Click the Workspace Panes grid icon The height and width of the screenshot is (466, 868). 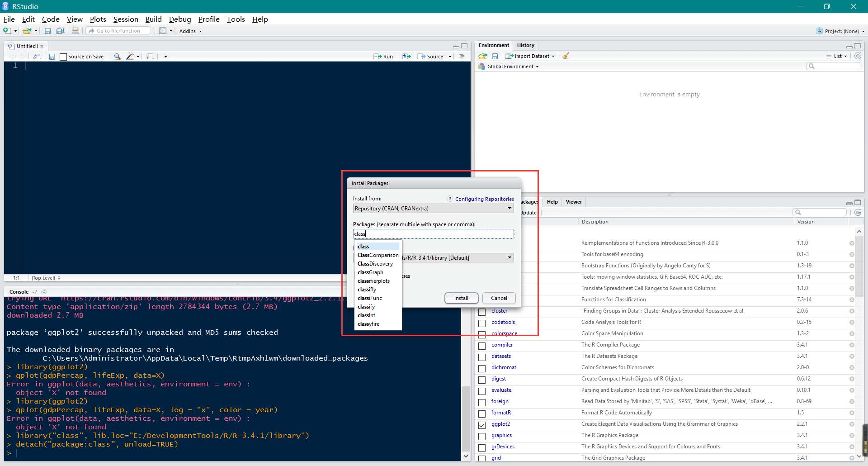(163, 31)
